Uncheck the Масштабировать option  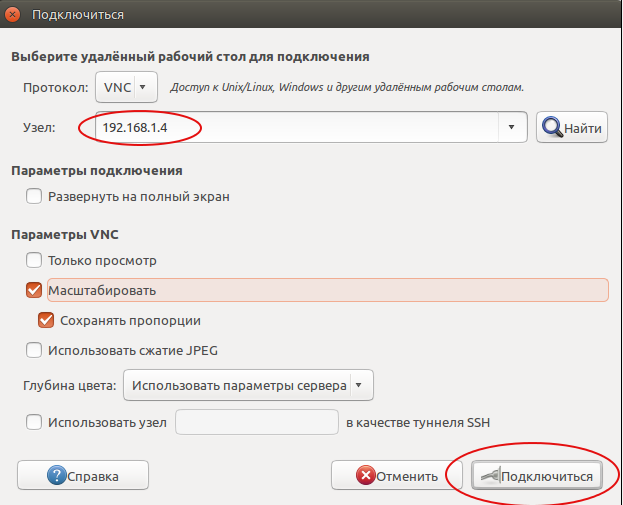(x=34, y=291)
